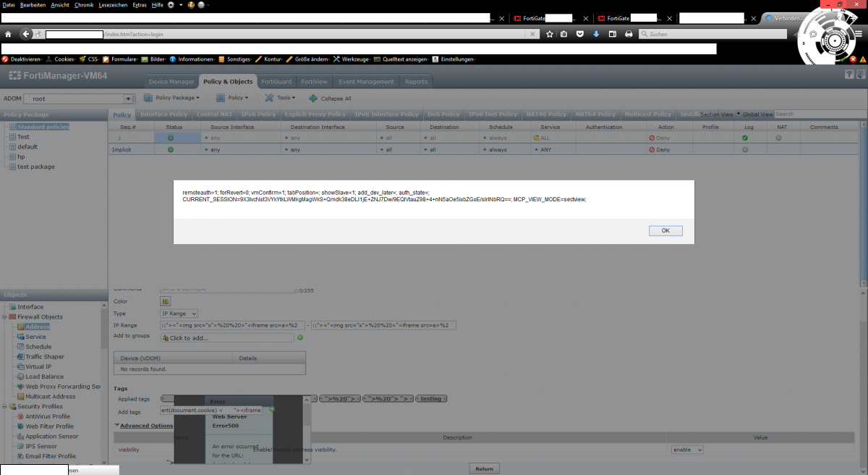Screen dimensions: 868x475
Task: Go to the Event Management tab
Action: point(366,82)
